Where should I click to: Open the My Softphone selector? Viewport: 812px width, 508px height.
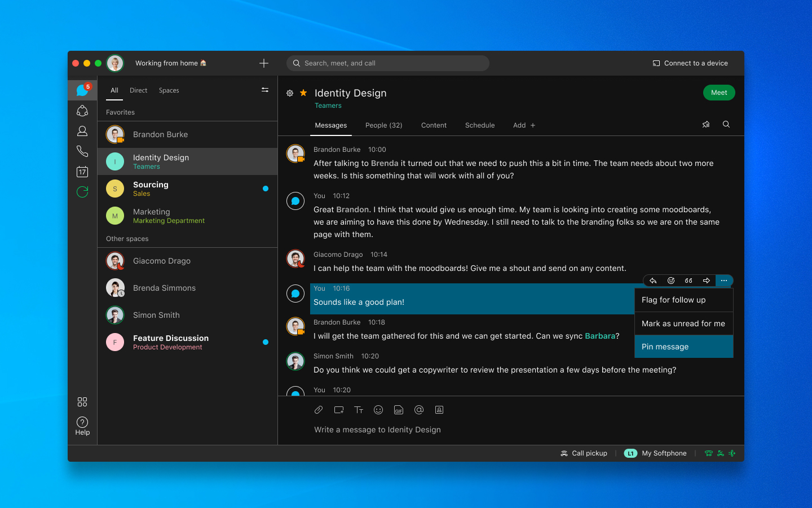[655, 453]
